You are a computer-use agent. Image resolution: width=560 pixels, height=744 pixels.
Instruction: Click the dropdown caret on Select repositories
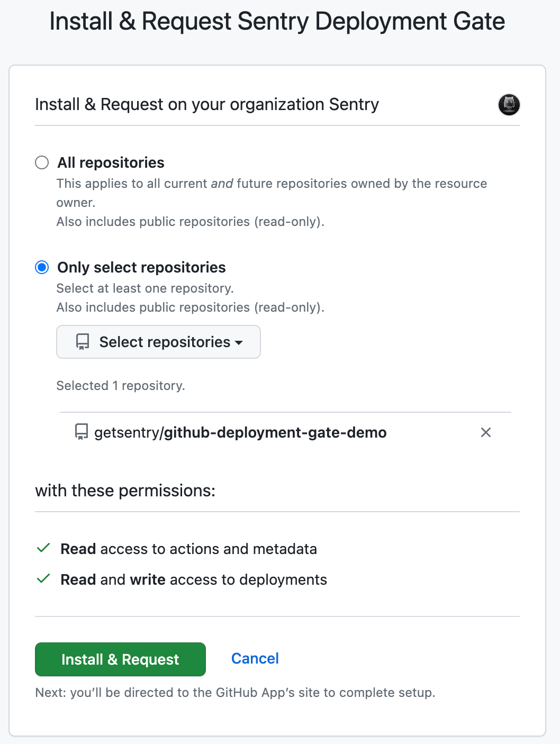(x=240, y=343)
